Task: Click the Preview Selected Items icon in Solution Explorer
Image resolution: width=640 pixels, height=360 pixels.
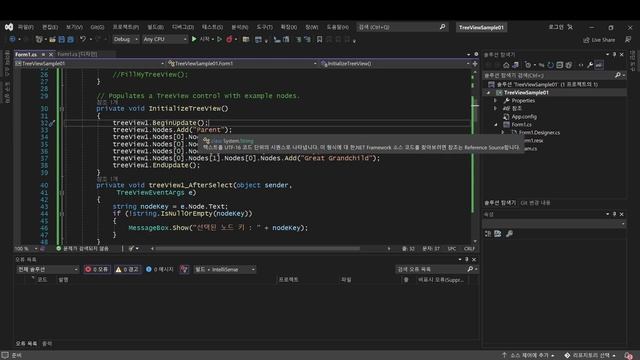Action: (599, 65)
